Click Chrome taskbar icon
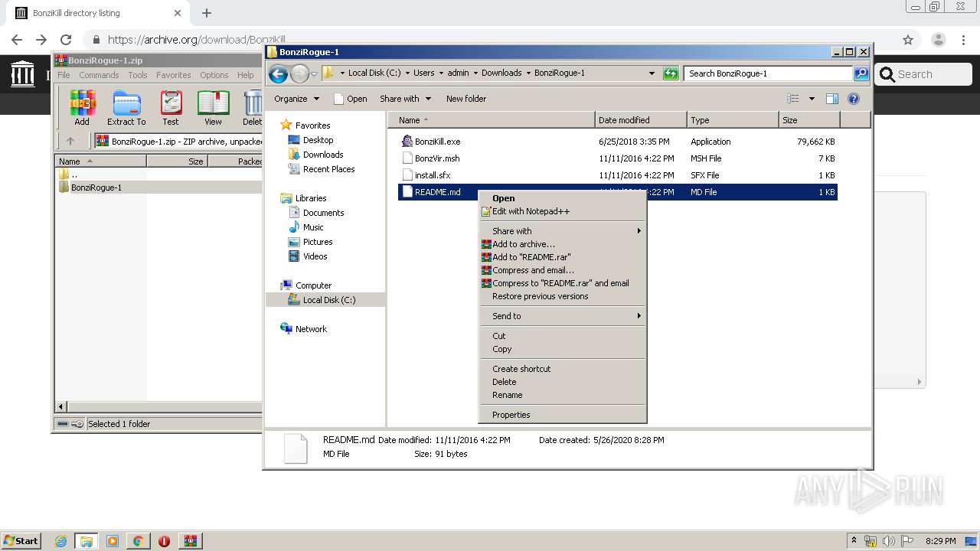Image resolution: width=980 pixels, height=551 pixels. [138, 541]
